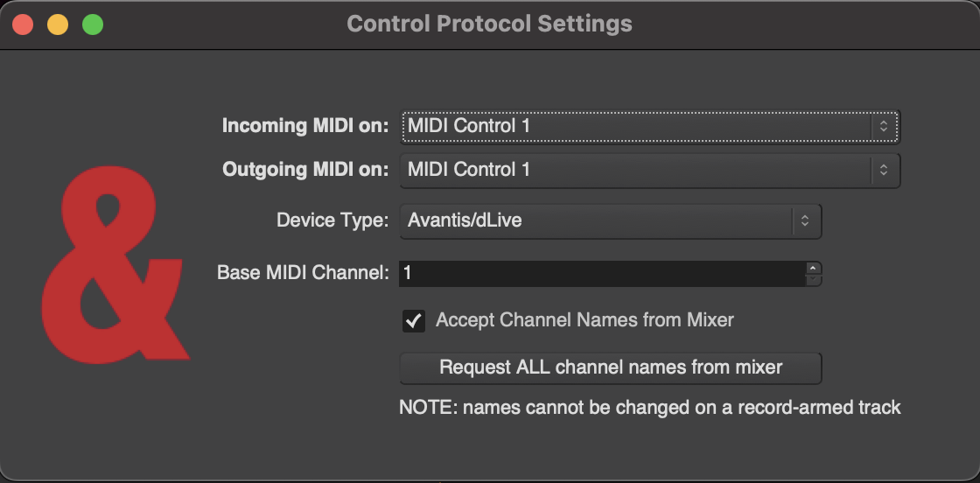
Task: Click the 'Incoming MIDI on:' label
Action: pyautogui.click(x=304, y=126)
